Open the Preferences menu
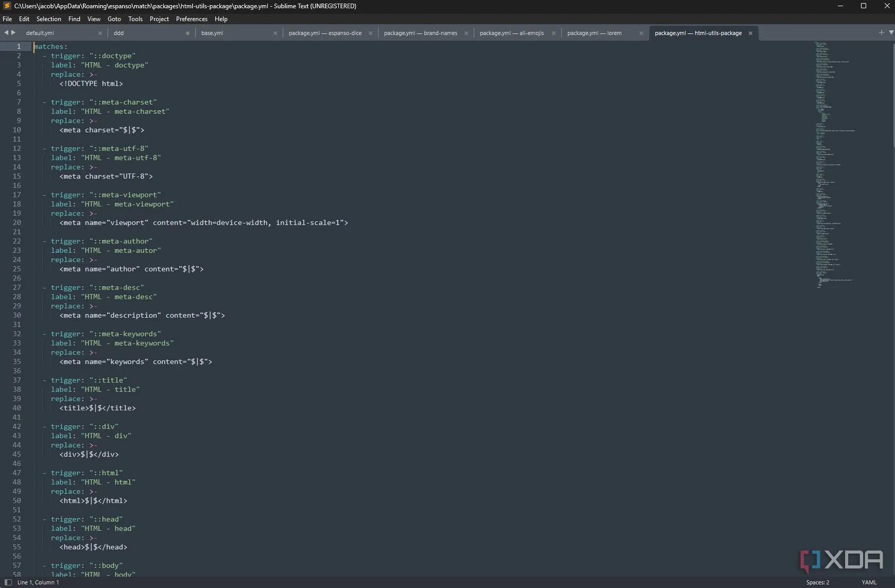The width and height of the screenshot is (895, 588). 192,19
